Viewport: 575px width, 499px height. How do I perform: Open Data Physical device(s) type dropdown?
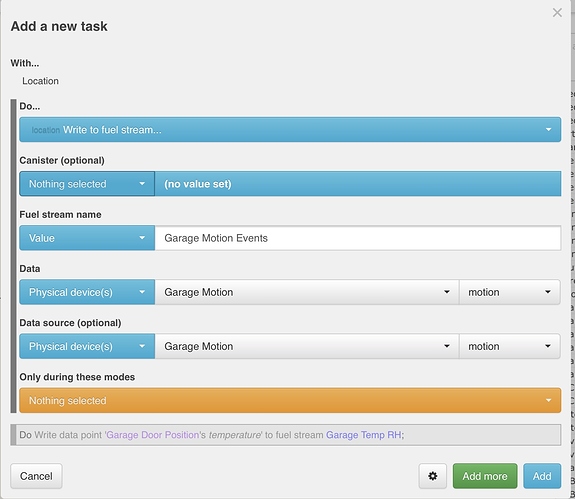pyautogui.click(x=87, y=292)
